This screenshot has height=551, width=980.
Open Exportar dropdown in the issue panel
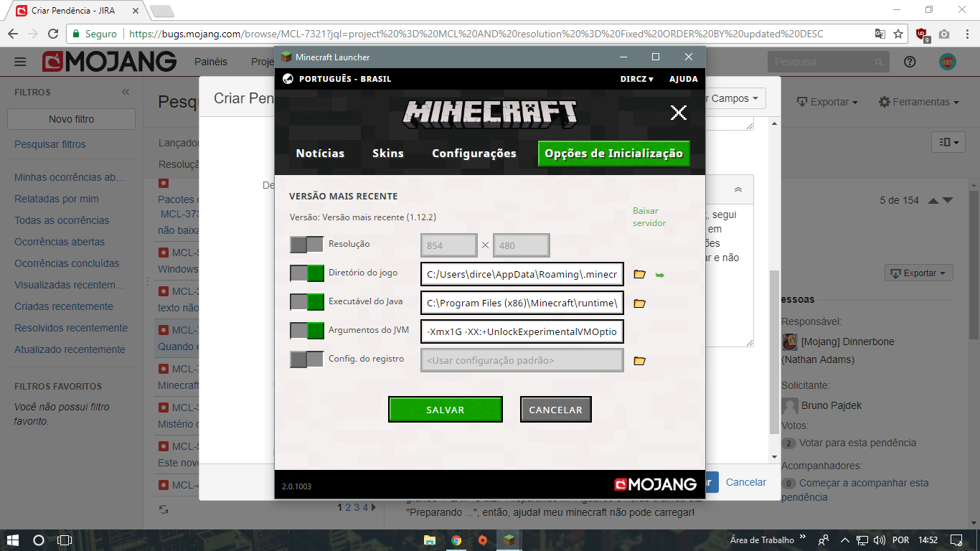click(920, 273)
